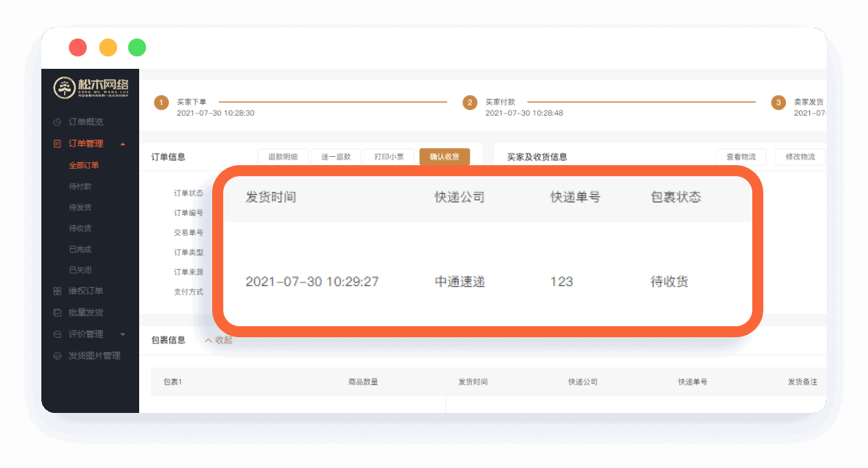868x468 pixels.
Task: Click the 评价管理 icon in the sidebar
Action: click(x=57, y=334)
